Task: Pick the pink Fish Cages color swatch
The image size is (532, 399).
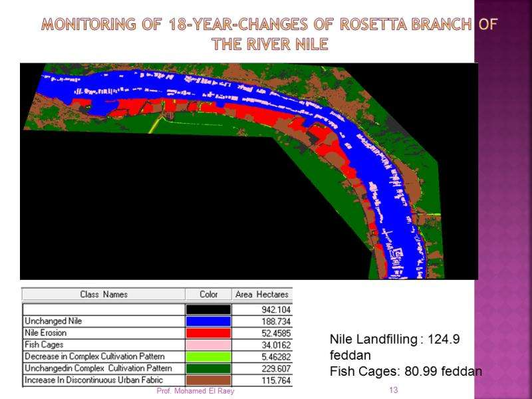Action: tap(208, 344)
